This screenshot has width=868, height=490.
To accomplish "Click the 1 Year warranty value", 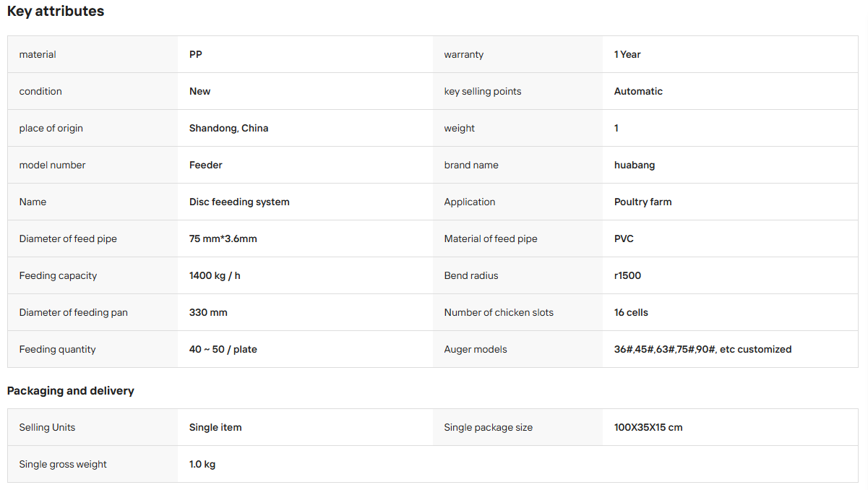I will point(627,54).
